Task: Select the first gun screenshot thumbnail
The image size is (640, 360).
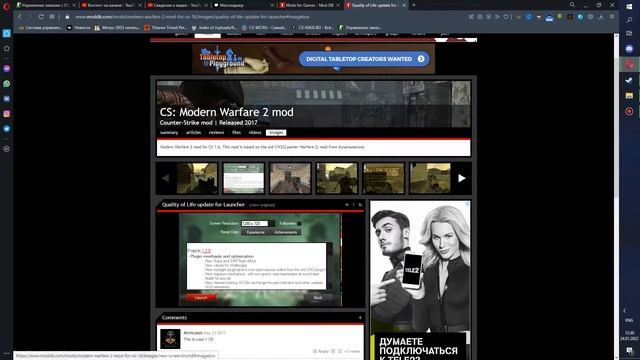Action: coord(197,178)
